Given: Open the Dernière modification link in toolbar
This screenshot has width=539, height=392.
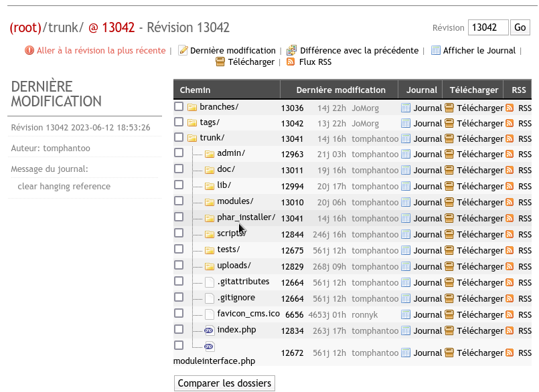Looking at the screenshot, I should coord(233,50).
